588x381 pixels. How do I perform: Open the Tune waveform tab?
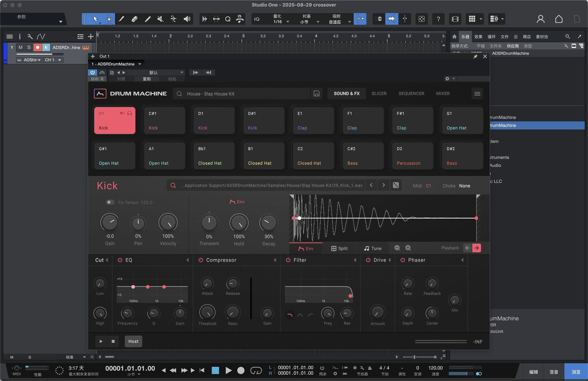(x=372, y=248)
